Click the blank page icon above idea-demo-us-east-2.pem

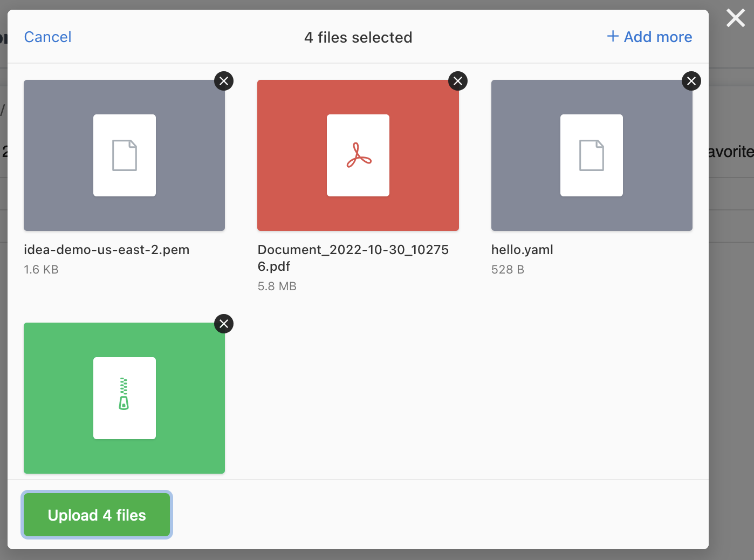(x=125, y=155)
